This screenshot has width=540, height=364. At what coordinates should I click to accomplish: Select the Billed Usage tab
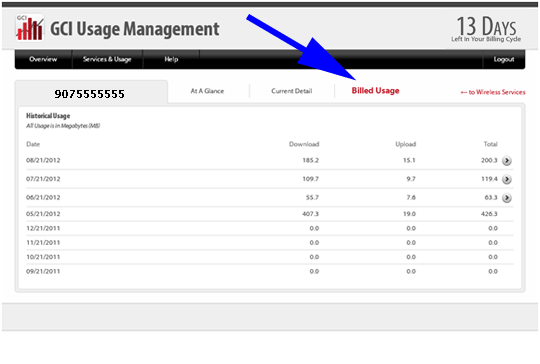375,91
